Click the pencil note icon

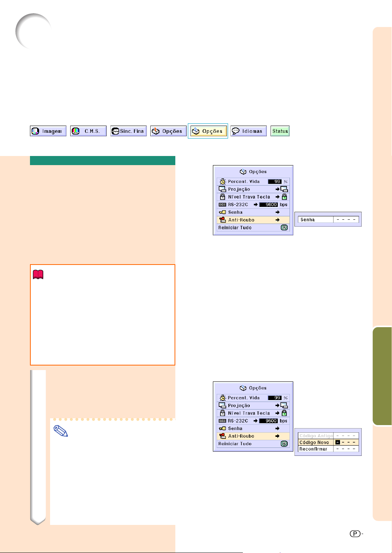pos(61,431)
